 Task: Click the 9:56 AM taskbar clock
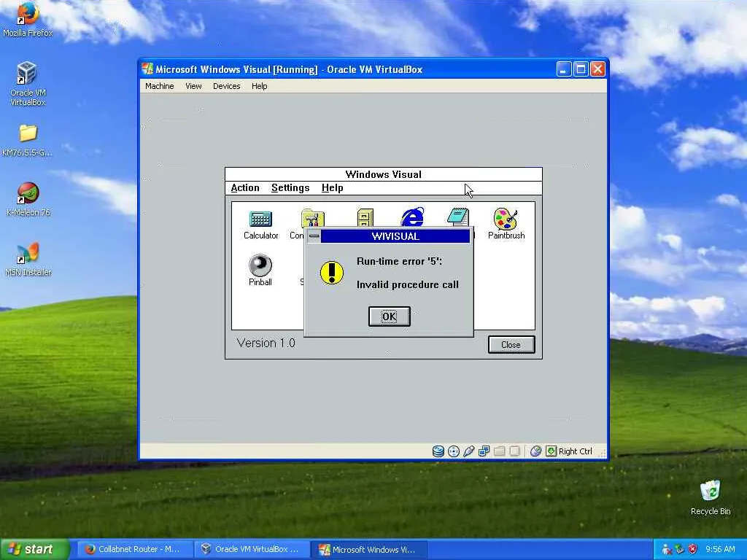(x=720, y=549)
